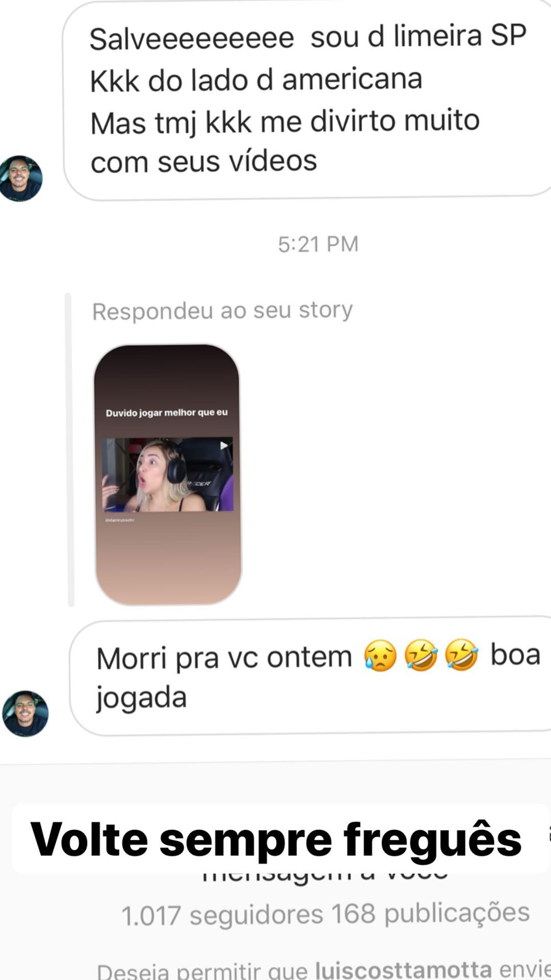
Task: Tap the "Duvido jogar melhor que eu" caption
Action: pos(167,412)
